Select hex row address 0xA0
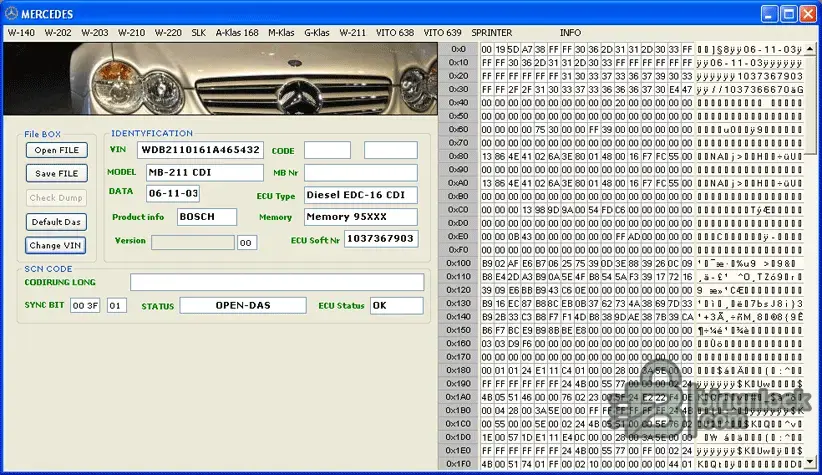Image resolution: width=822 pixels, height=475 pixels. (458, 183)
